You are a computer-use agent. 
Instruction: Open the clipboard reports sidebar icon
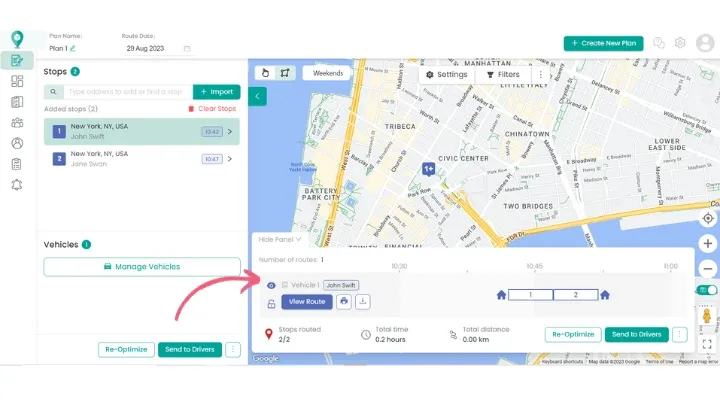[17, 164]
